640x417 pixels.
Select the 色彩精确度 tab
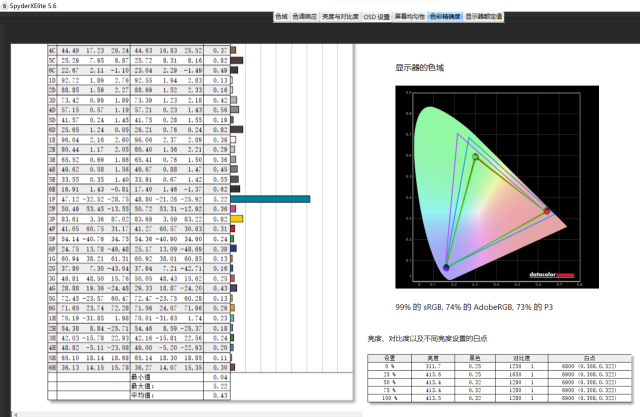pos(446,17)
